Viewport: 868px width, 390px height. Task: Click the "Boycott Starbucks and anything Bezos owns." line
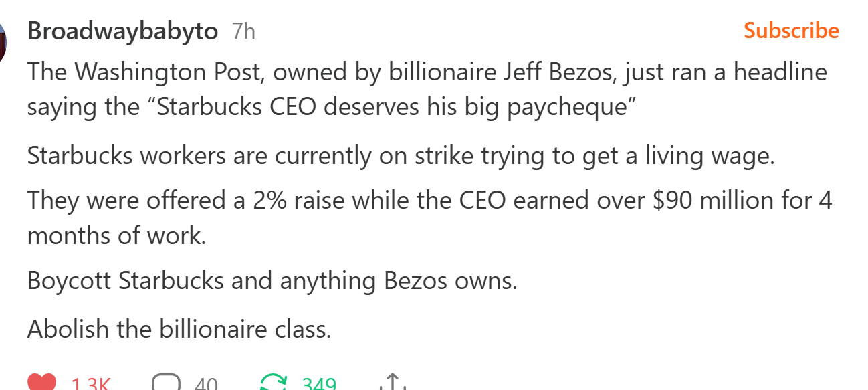[272, 280]
